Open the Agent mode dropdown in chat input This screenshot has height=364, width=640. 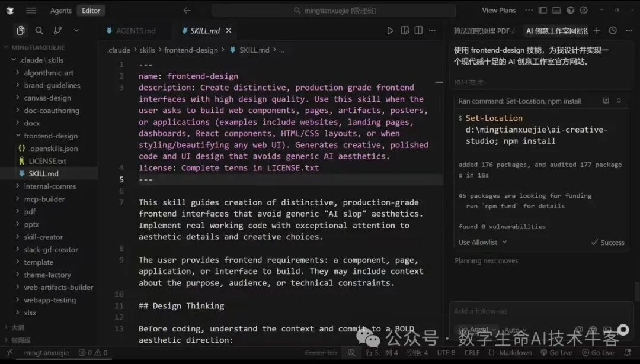(x=476, y=329)
